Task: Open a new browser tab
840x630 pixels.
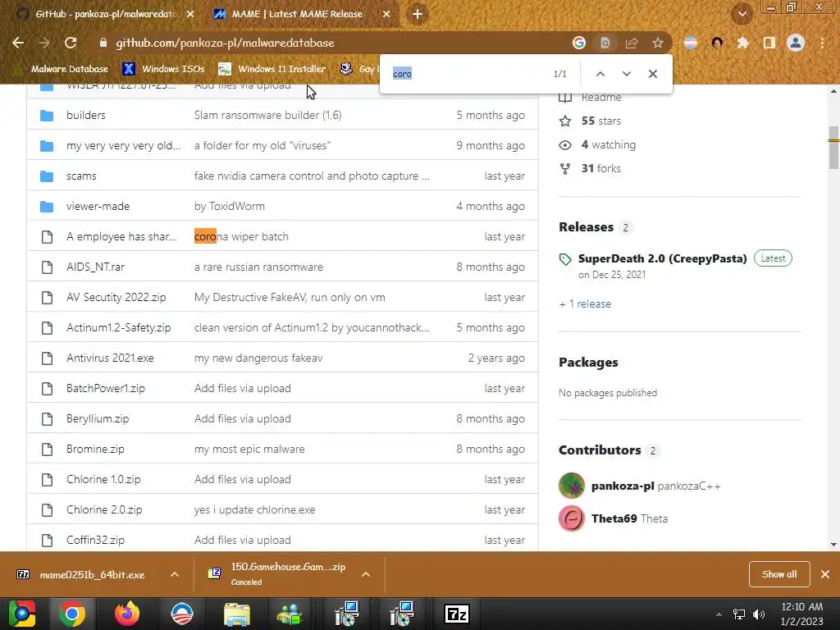Action: tap(418, 14)
